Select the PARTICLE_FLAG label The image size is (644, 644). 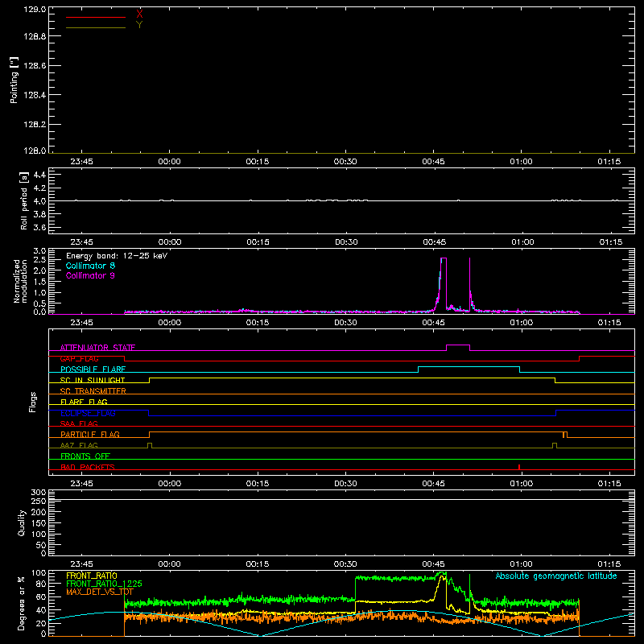point(90,434)
